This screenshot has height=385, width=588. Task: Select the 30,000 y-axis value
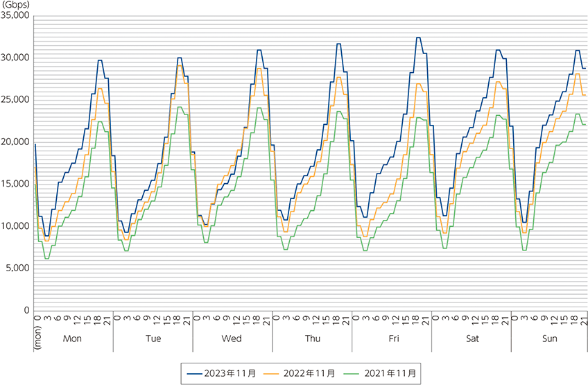[15, 57]
